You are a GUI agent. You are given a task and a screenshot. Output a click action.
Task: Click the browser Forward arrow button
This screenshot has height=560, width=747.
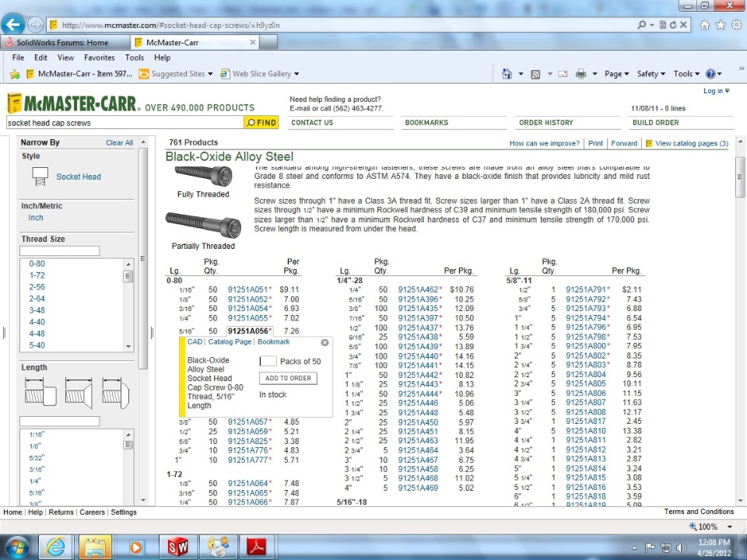[35, 24]
